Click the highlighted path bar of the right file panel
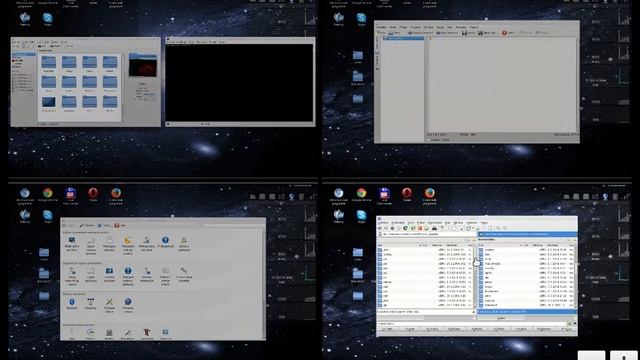Viewport: 640px width, 360px height. pyautogui.click(x=527, y=234)
